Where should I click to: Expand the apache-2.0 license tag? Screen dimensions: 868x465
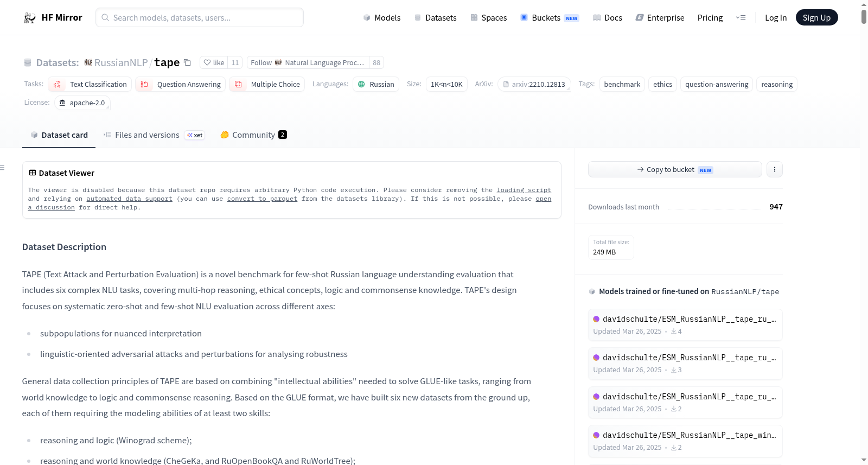pyautogui.click(x=82, y=103)
